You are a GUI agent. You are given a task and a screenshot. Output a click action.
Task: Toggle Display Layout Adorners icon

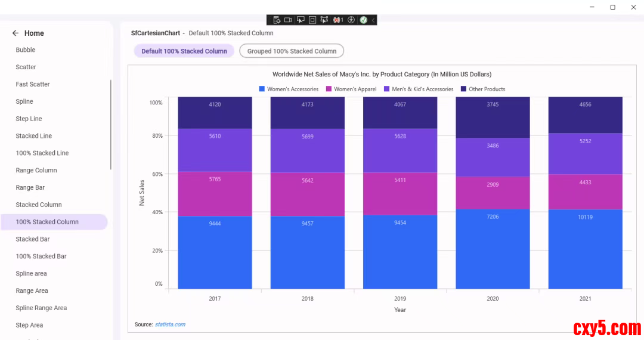coord(312,20)
